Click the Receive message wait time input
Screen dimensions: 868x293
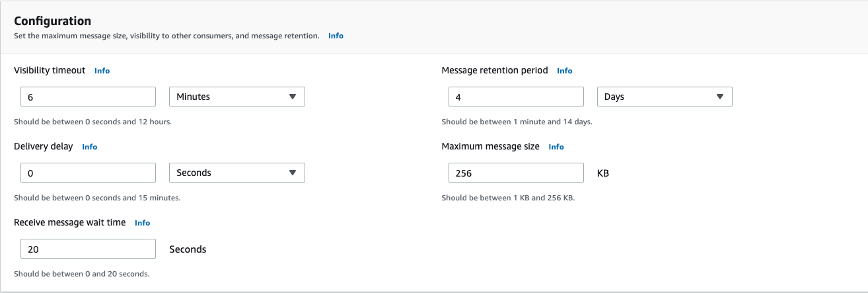[x=88, y=249]
